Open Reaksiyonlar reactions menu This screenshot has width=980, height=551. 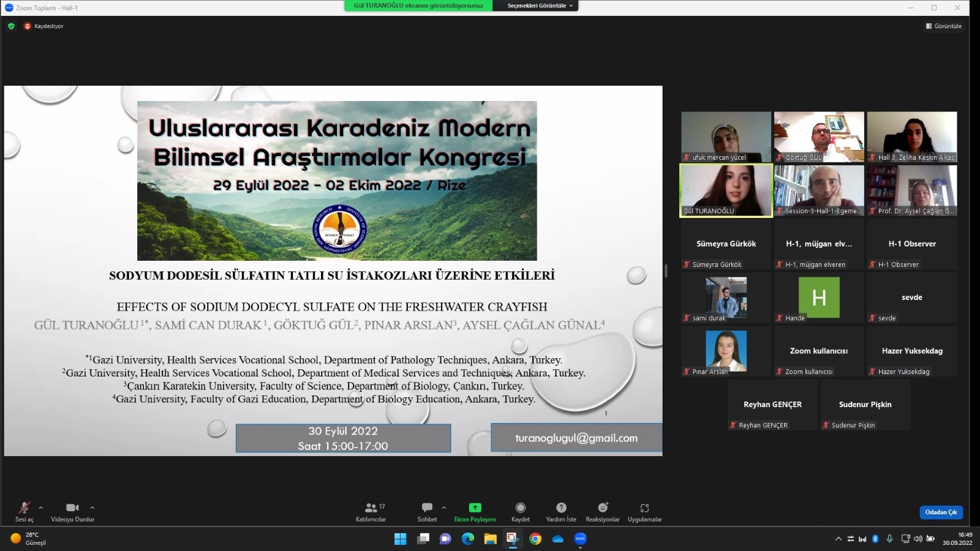603,512
